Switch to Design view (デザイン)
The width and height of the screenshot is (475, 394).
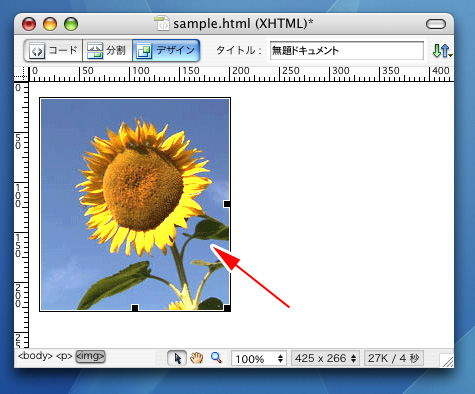(166, 51)
